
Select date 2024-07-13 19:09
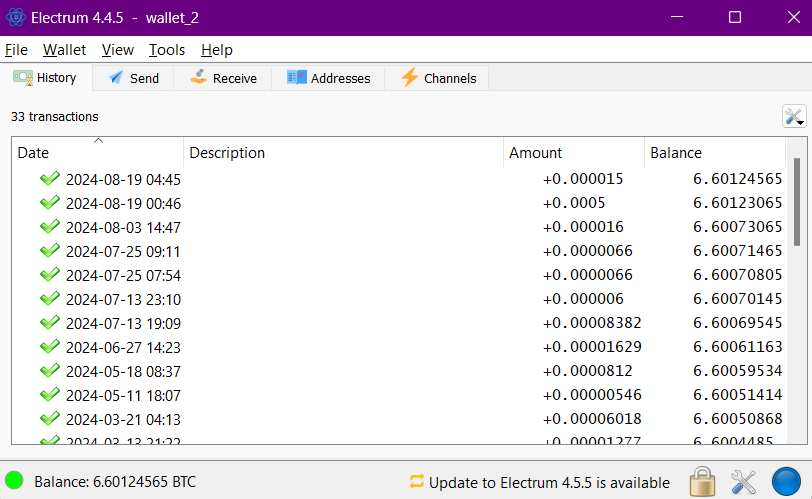click(123, 324)
